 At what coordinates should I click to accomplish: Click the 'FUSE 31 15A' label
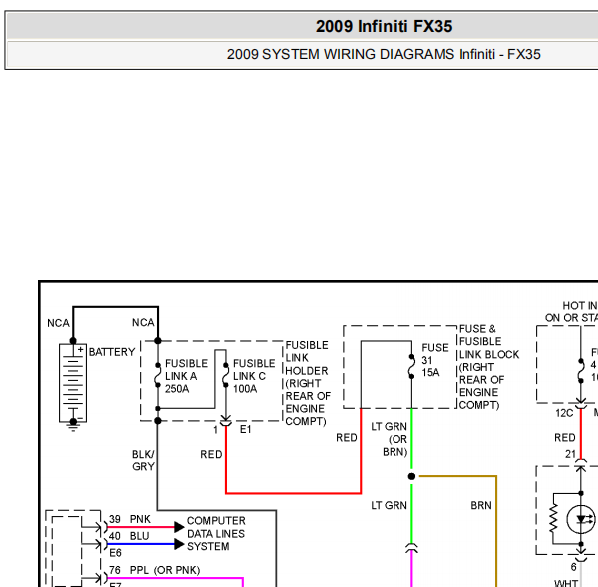tap(435, 360)
